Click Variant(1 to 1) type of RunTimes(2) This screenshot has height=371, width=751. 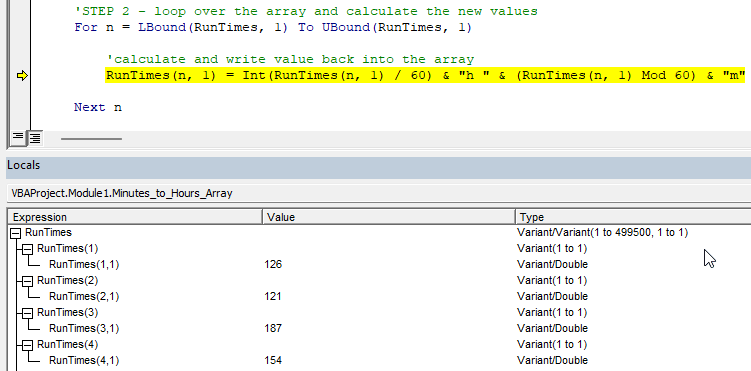(552, 281)
